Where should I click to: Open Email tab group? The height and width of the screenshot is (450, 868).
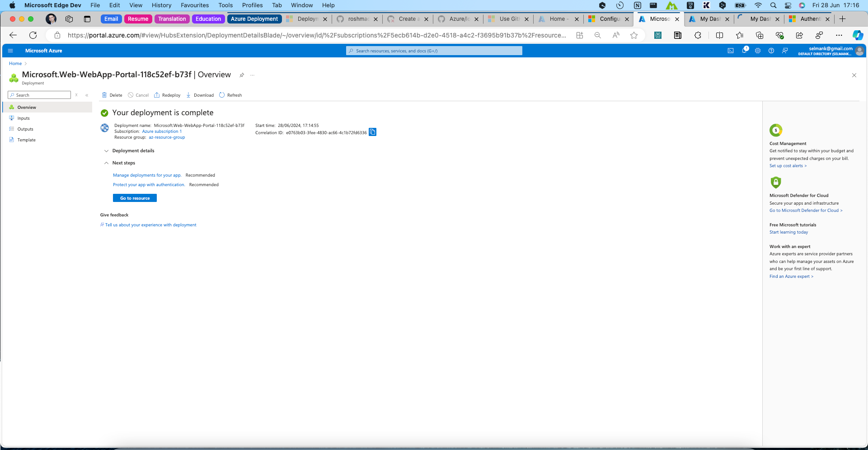pyautogui.click(x=111, y=19)
